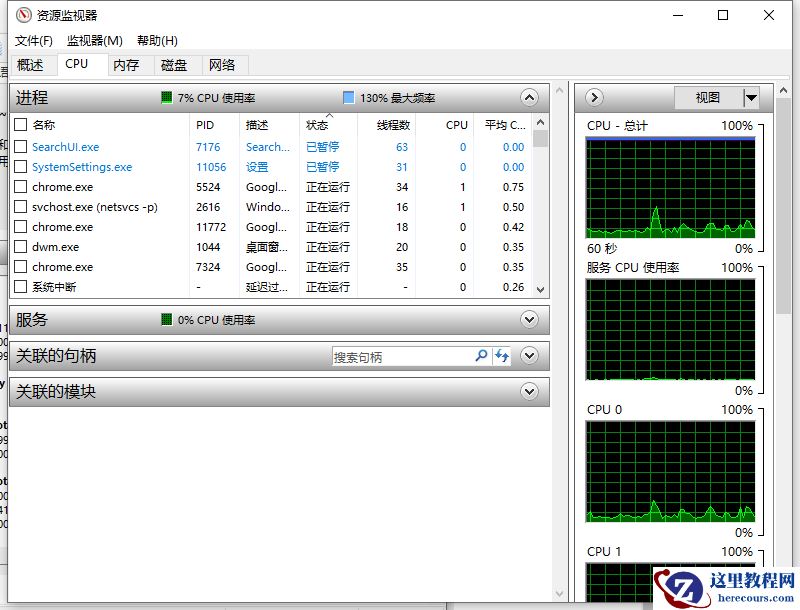Switch to the 内存 tab
The image size is (800, 610).
coord(126,64)
